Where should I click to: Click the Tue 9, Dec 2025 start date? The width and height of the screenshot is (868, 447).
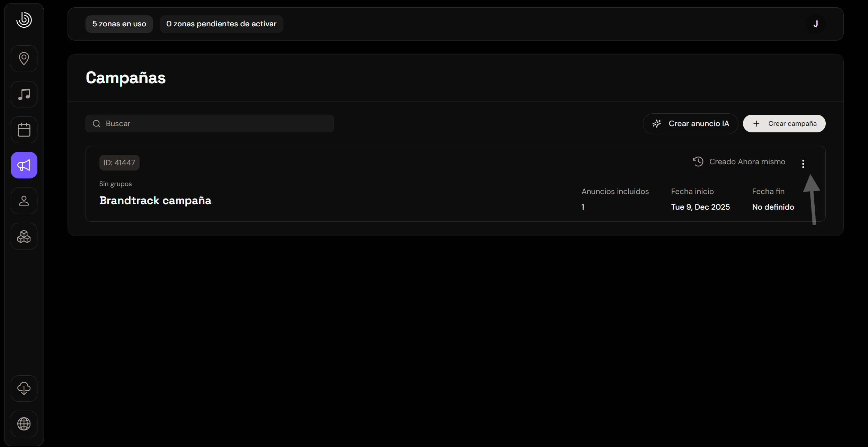(700, 207)
